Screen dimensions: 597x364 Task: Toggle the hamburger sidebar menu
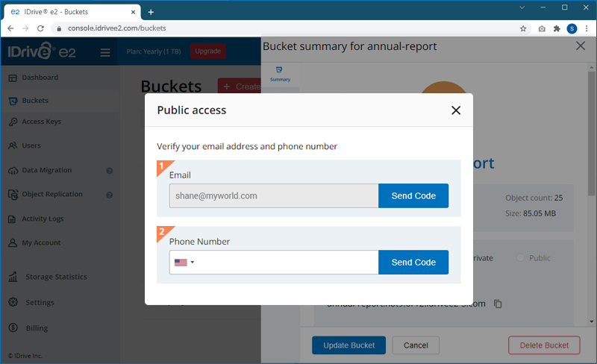coord(105,53)
